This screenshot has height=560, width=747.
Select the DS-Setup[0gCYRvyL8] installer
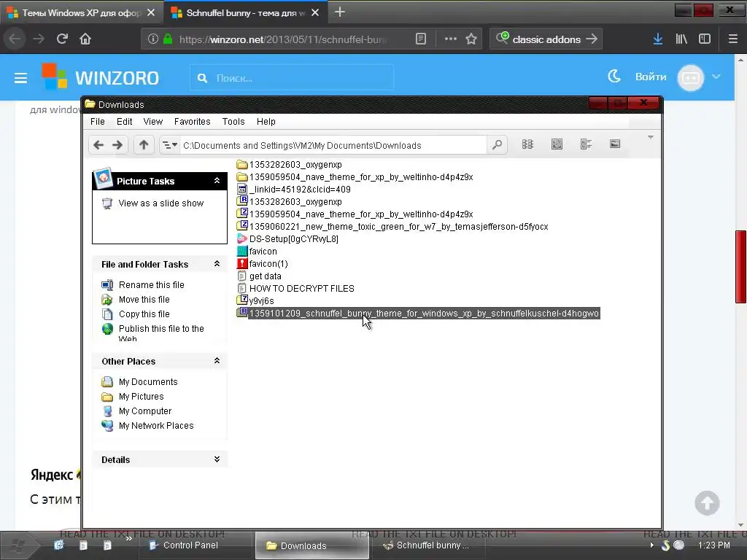[x=287, y=239]
